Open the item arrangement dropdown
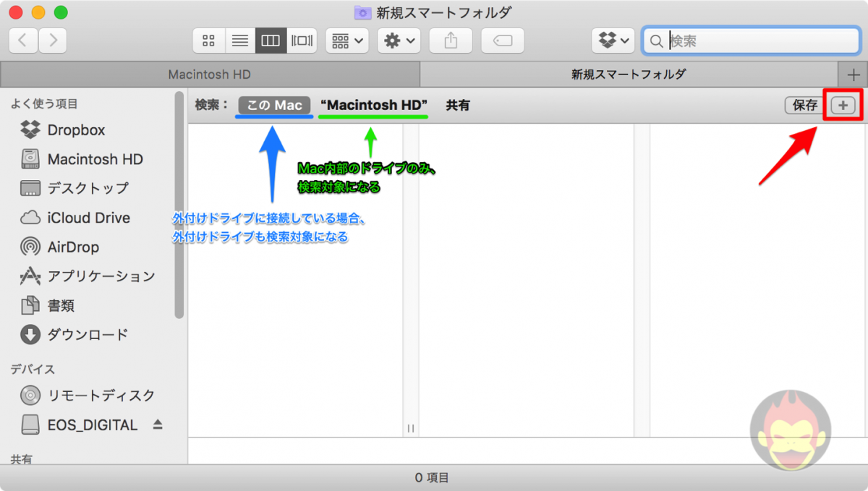The height and width of the screenshot is (491, 868). click(x=346, y=40)
